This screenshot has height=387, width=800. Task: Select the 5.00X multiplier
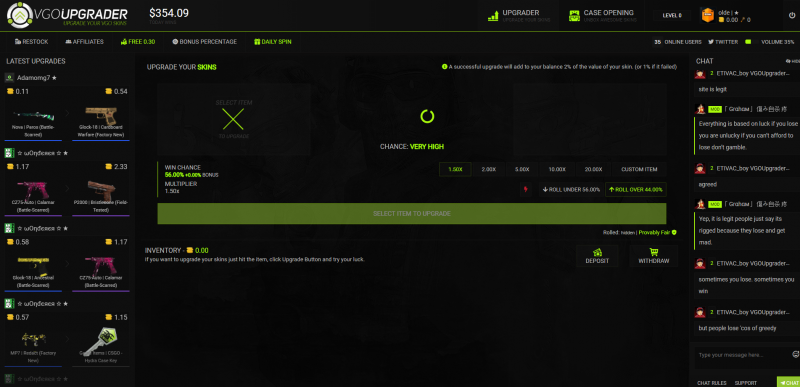pyautogui.click(x=523, y=169)
